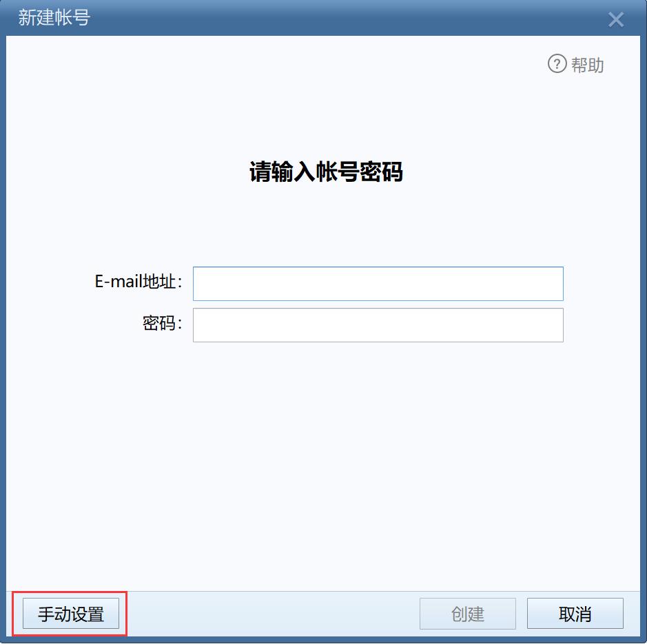Image resolution: width=647 pixels, height=644 pixels.
Task: Click the E-mail地址 label text
Action: coord(138,282)
